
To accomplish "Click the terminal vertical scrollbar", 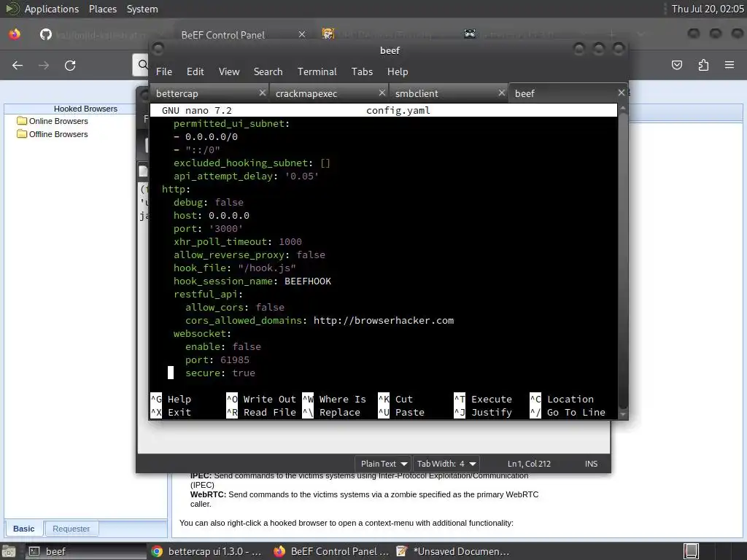I will [622, 260].
